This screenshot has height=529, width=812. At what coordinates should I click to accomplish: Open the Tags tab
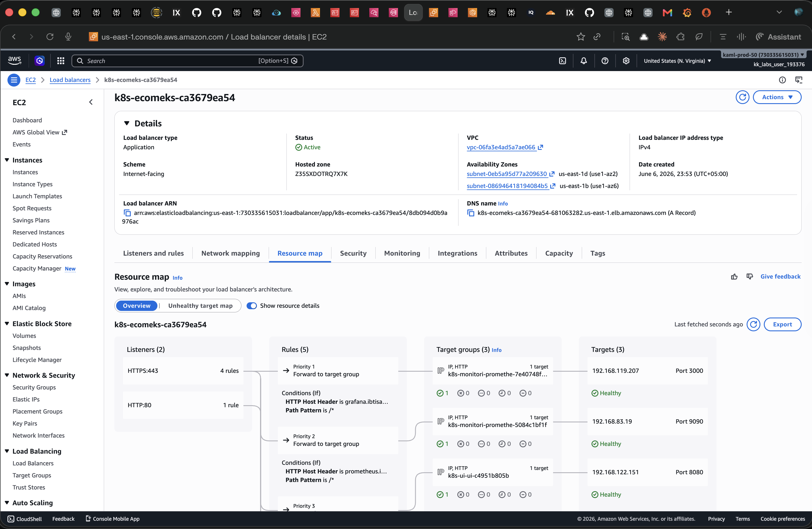pyautogui.click(x=598, y=253)
